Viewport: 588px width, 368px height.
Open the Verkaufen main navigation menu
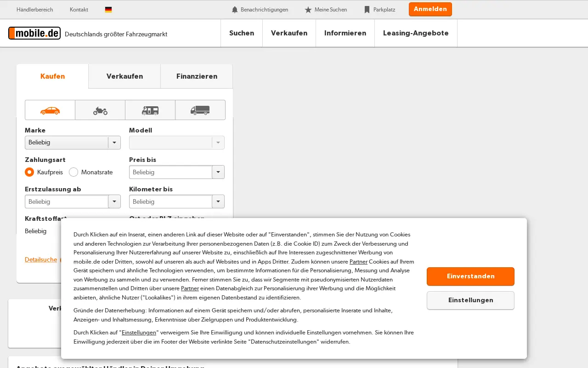[x=289, y=33]
